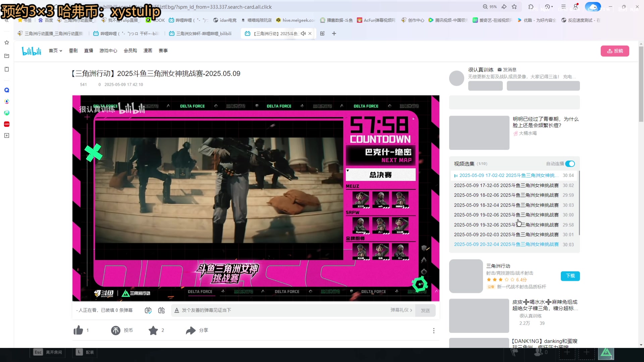Click the bilibili logo in the header
This screenshot has height=362, width=644.
point(32,51)
